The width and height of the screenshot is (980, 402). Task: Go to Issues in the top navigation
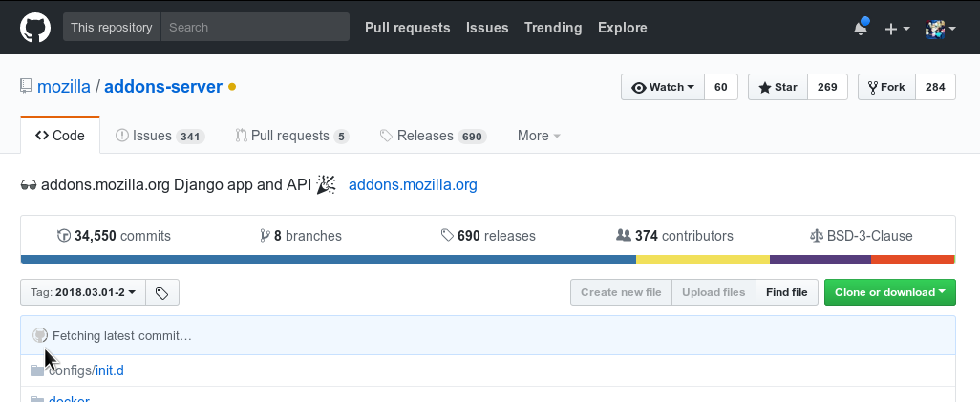tap(487, 28)
